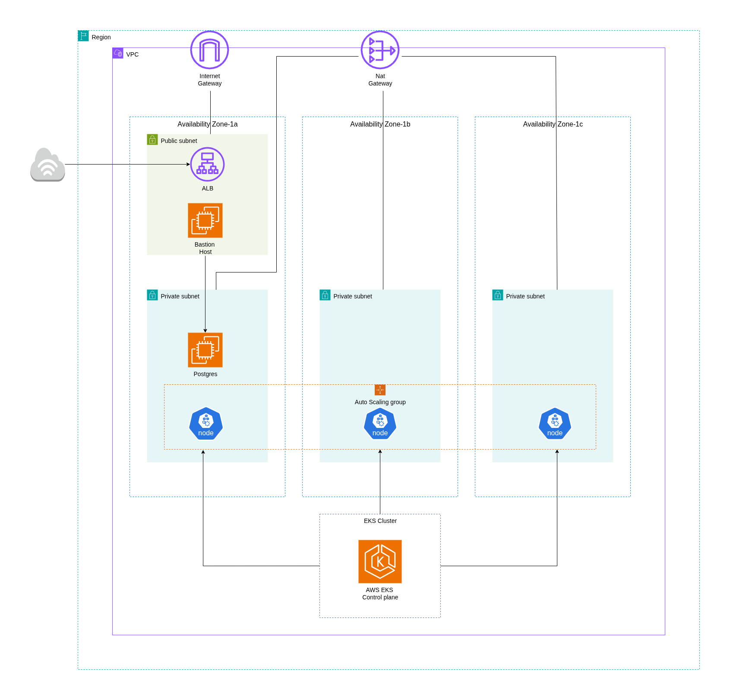Click the Public subnet lock icon

pyautogui.click(x=152, y=139)
